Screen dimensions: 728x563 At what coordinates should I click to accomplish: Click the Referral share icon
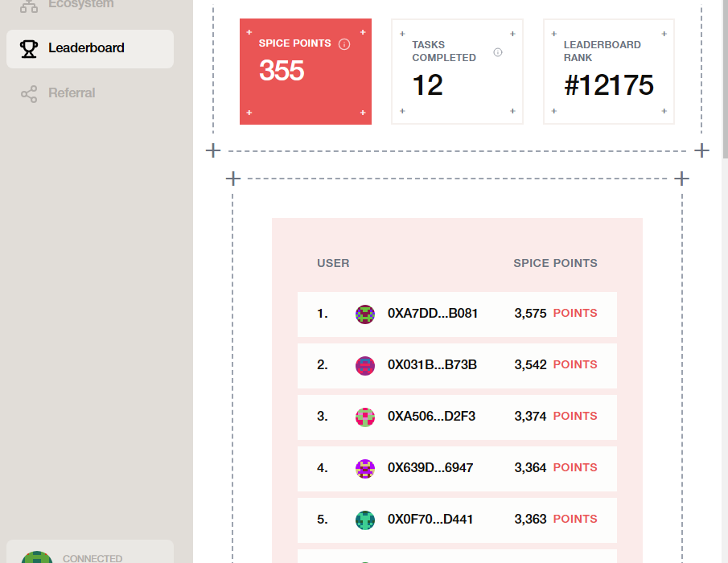pyautogui.click(x=29, y=94)
